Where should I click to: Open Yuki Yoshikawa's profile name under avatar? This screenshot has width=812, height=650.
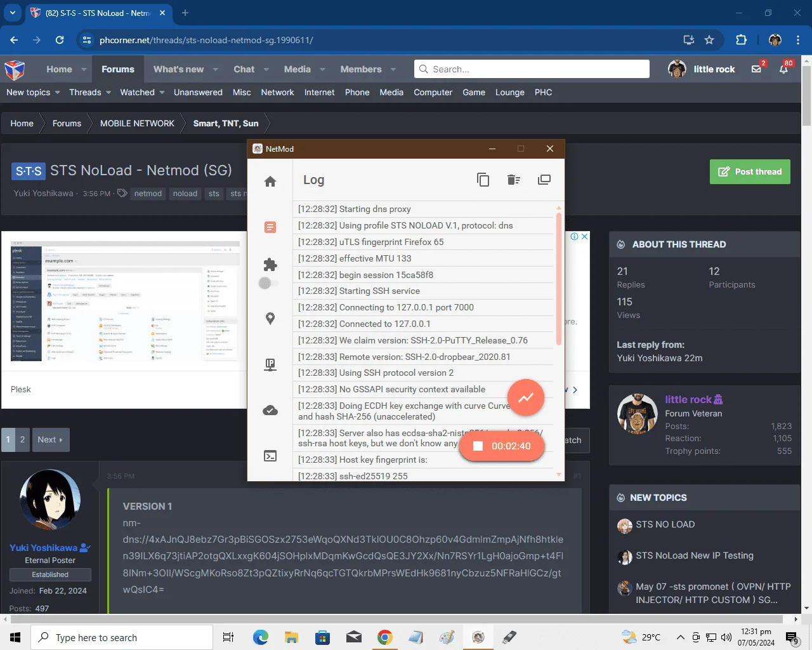click(x=44, y=548)
